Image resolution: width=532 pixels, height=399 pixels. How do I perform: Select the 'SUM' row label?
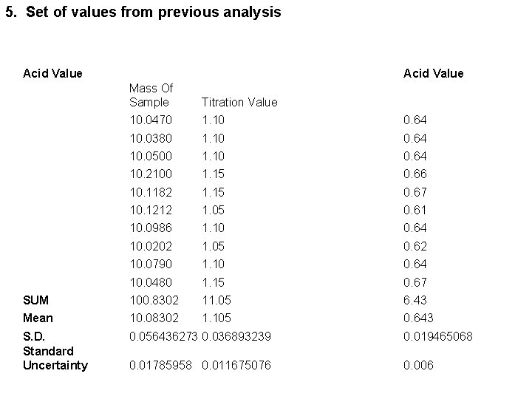pos(36,300)
